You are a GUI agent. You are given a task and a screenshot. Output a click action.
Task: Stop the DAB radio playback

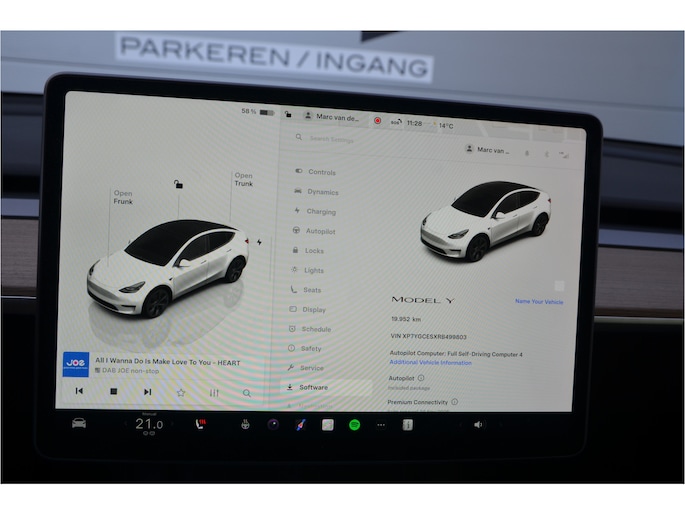(x=113, y=392)
